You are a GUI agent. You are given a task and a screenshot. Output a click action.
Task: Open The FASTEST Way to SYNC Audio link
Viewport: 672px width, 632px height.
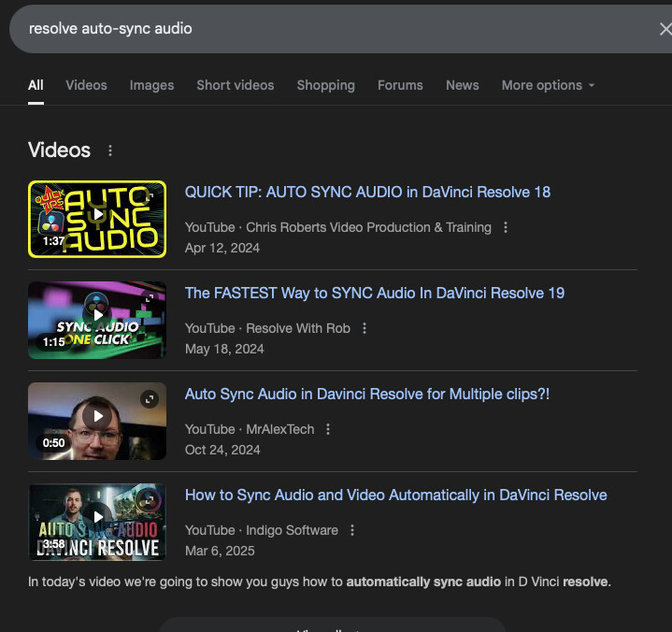coord(374,293)
